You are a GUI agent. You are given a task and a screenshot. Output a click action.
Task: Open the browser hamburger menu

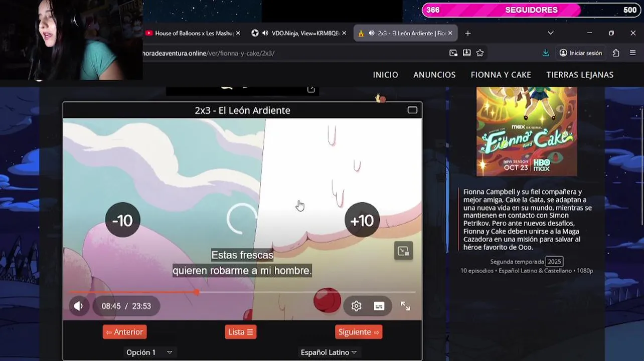[632, 53]
